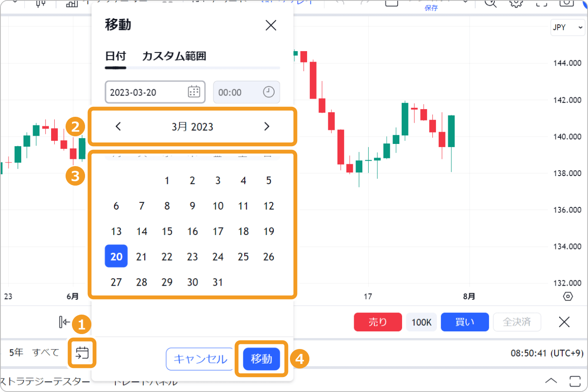Select March 16 in calendar
588x392 pixels.
(192, 232)
